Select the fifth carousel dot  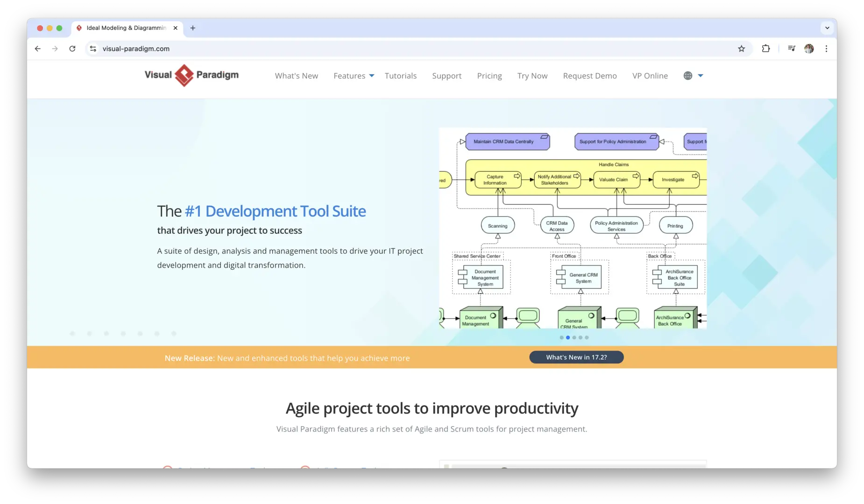point(587,337)
